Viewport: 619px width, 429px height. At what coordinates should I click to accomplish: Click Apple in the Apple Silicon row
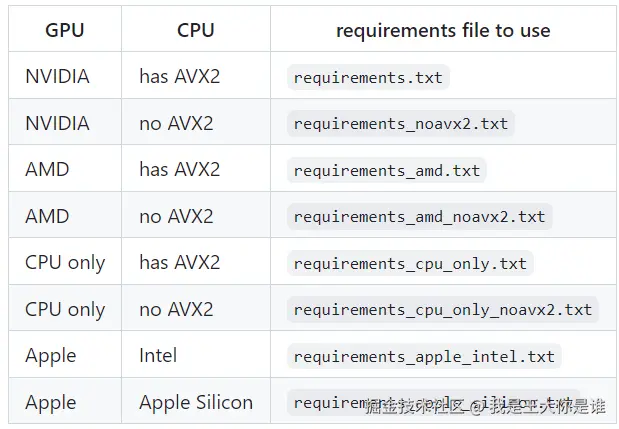coord(50,402)
